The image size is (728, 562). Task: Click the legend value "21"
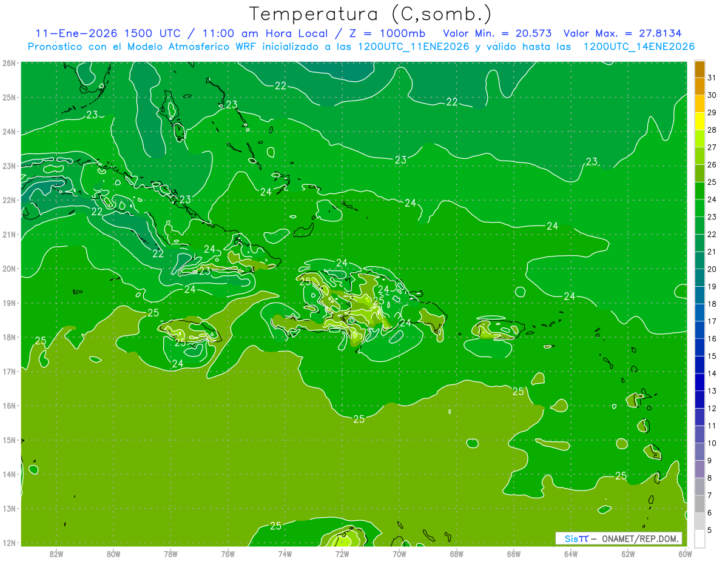(x=712, y=252)
